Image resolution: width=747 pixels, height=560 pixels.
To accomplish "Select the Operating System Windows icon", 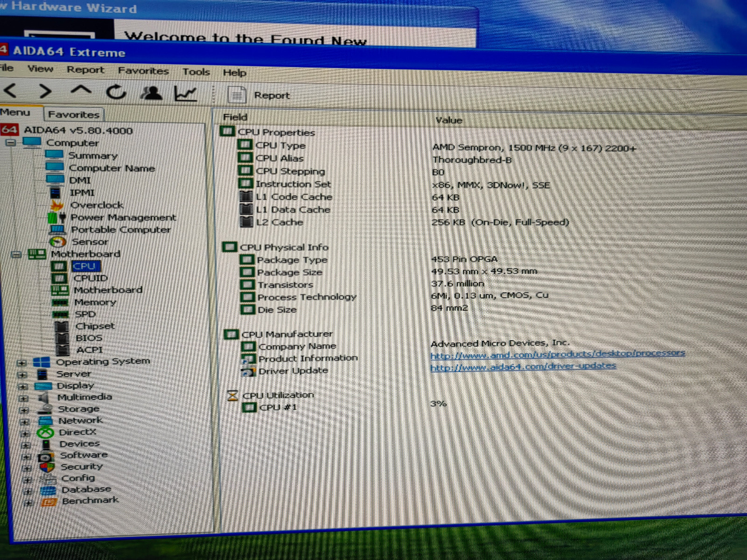I will point(42,362).
